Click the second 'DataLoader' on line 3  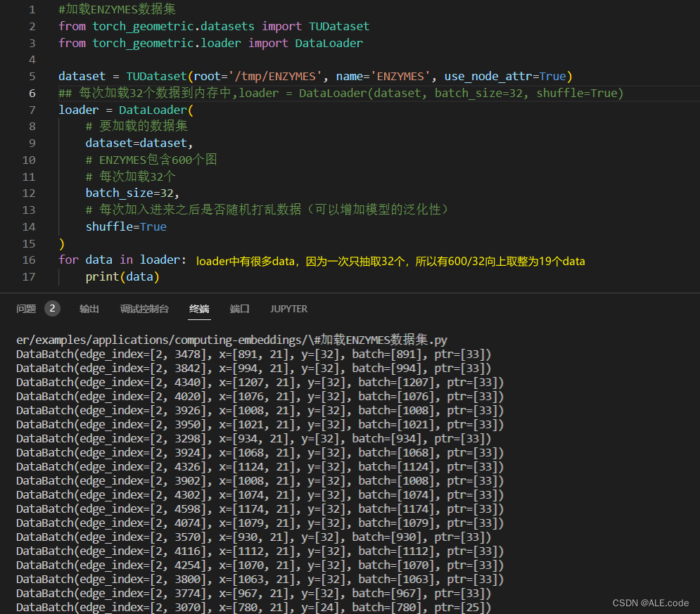[x=329, y=44]
